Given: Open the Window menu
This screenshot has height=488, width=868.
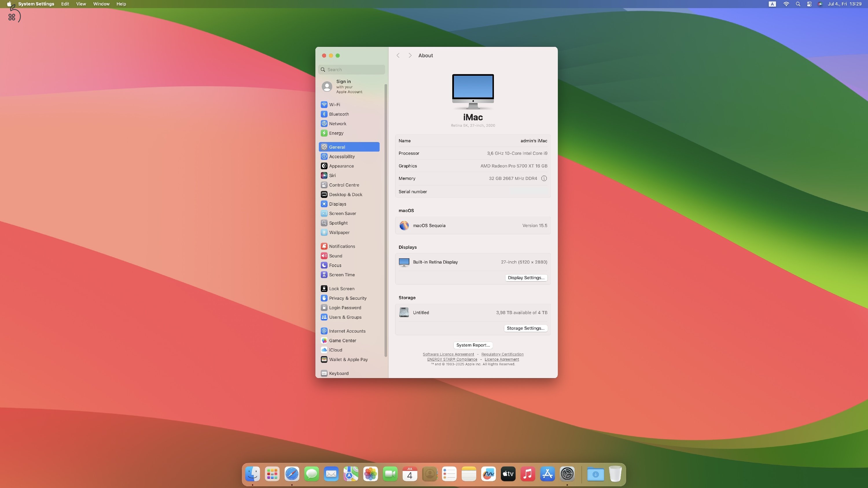Looking at the screenshot, I should pos(101,4).
